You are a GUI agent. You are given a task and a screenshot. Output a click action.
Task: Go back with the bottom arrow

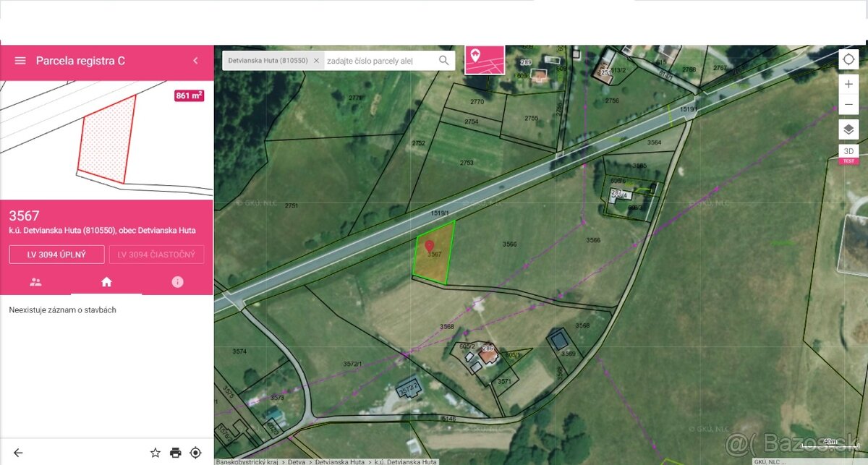point(18,453)
